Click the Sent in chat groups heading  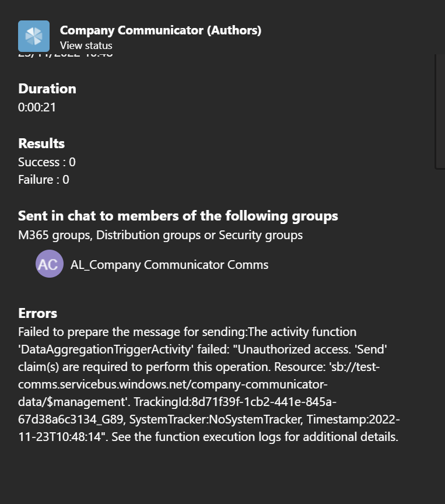[x=178, y=215]
